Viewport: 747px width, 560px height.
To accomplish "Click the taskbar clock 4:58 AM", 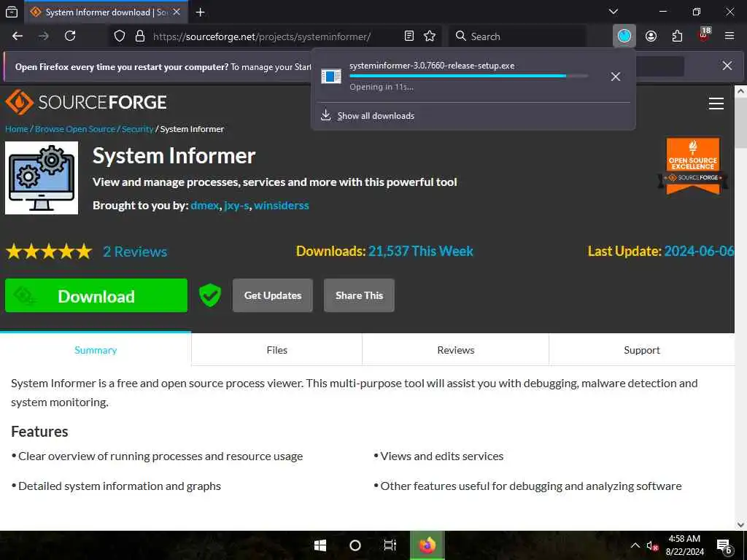I will [684, 545].
